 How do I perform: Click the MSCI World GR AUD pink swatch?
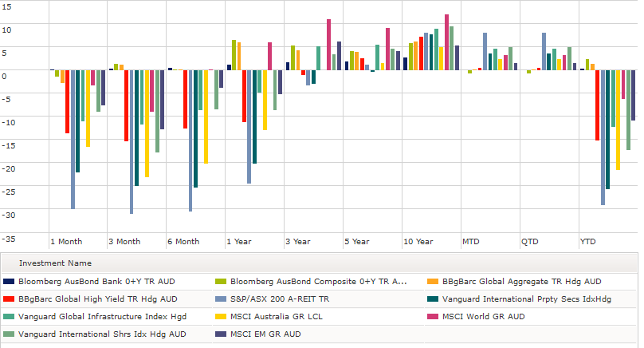click(433, 317)
